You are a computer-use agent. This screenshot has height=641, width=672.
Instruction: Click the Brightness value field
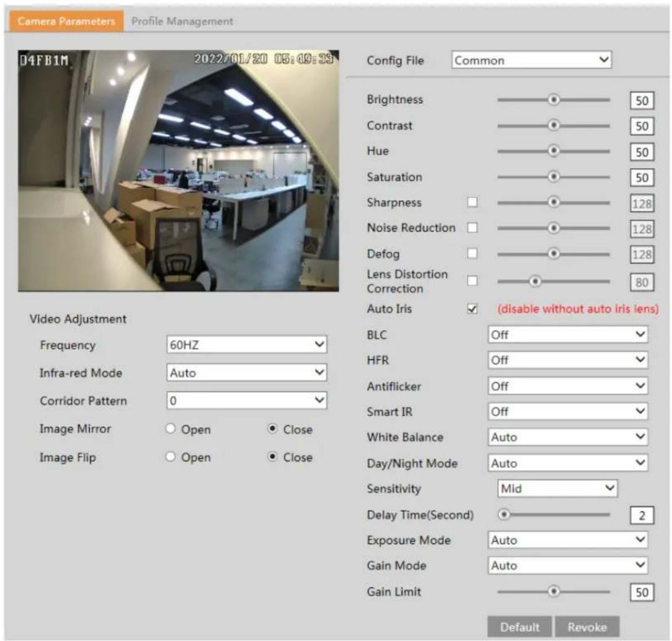642,100
